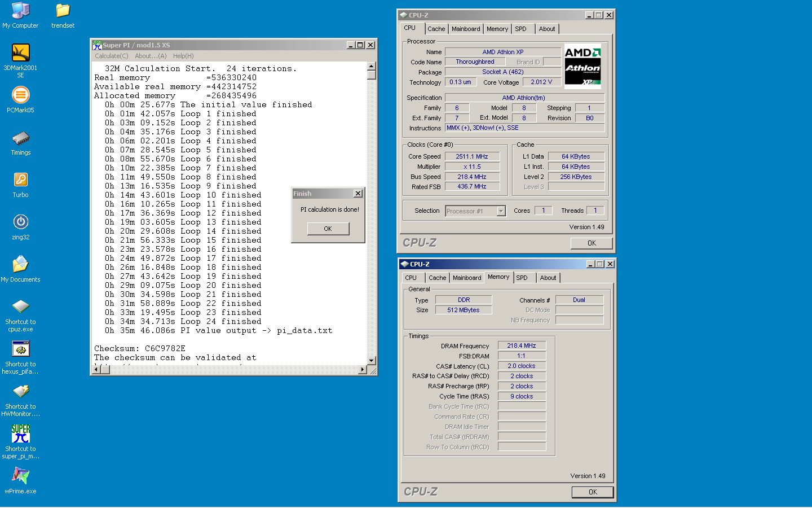Click the Rated FSB 436.7 MHz field
Screen dimensions: 812x508
[x=472, y=186]
